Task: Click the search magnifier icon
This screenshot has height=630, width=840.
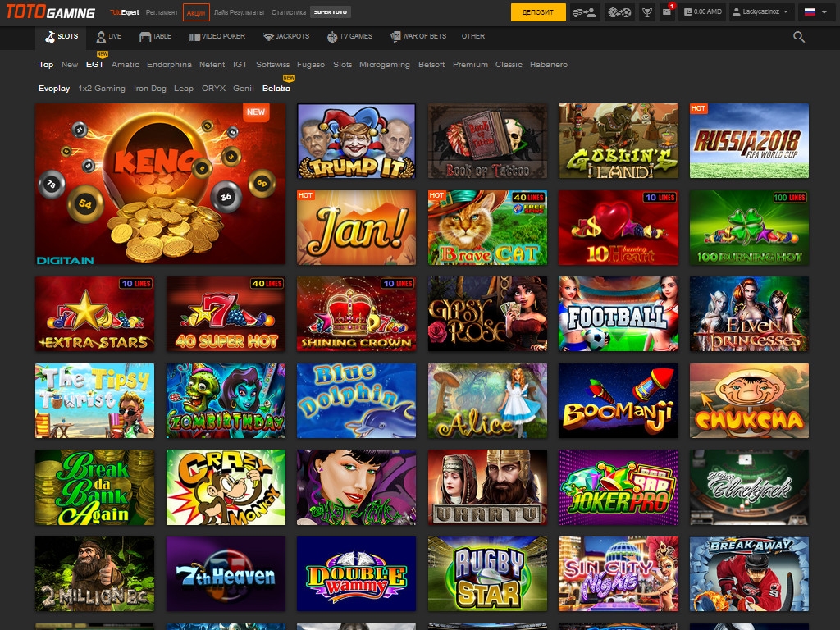Action: tap(799, 37)
